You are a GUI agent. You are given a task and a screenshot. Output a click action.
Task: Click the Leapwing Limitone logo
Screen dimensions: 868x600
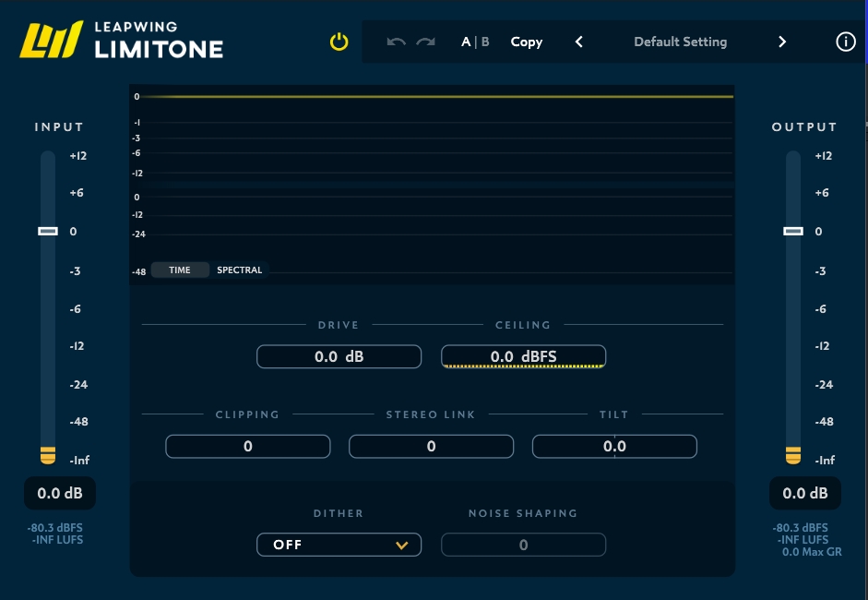(x=122, y=40)
